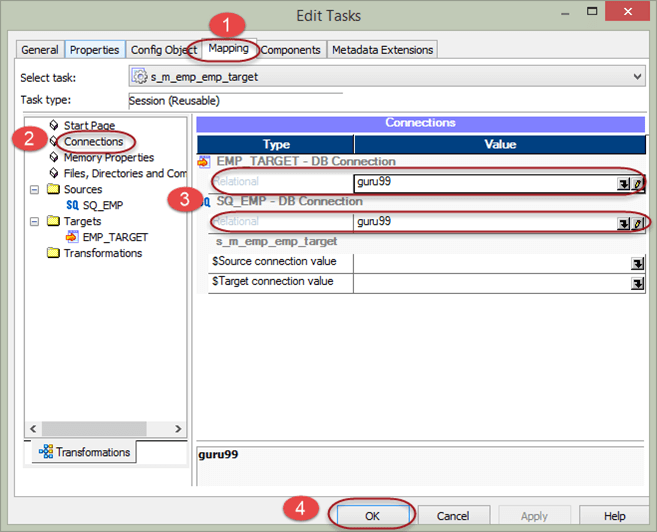Screen dimensions: 657x532
Task: Switch to the Properties tab
Action: coord(95,50)
